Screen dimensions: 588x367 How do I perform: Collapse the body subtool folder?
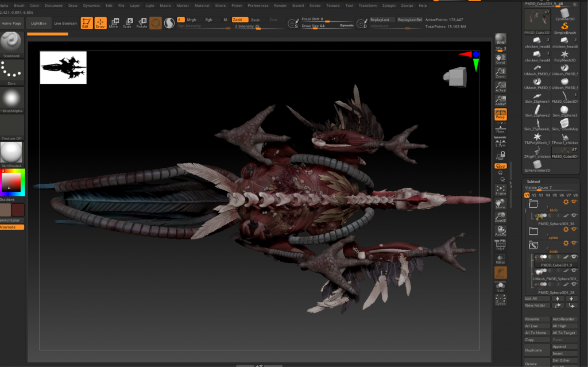point(533,245)
